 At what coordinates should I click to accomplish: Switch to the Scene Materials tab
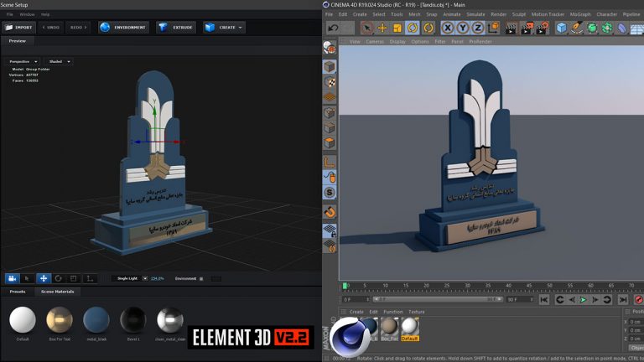[58, 292]
